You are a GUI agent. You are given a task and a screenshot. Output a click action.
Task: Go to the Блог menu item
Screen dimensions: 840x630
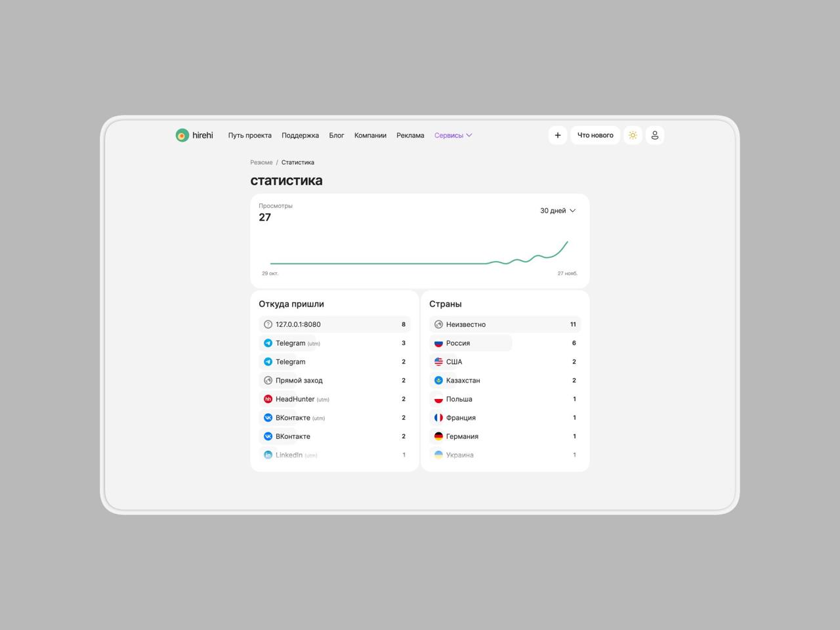tap(336, 135)
